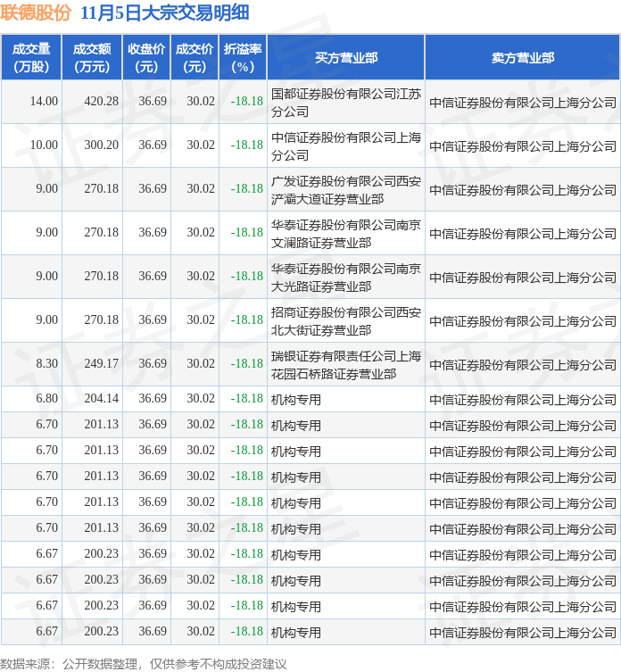621x672 pixels.
Task: Select the 买方营业部 column header
Action: [x=345, y=57]
